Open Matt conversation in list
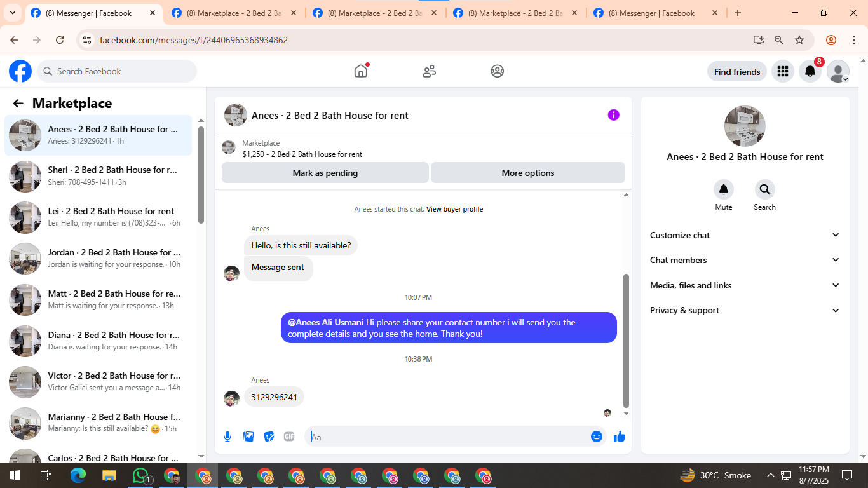The width and height of the screenshot is (868, 488). (x=98, y=300)
